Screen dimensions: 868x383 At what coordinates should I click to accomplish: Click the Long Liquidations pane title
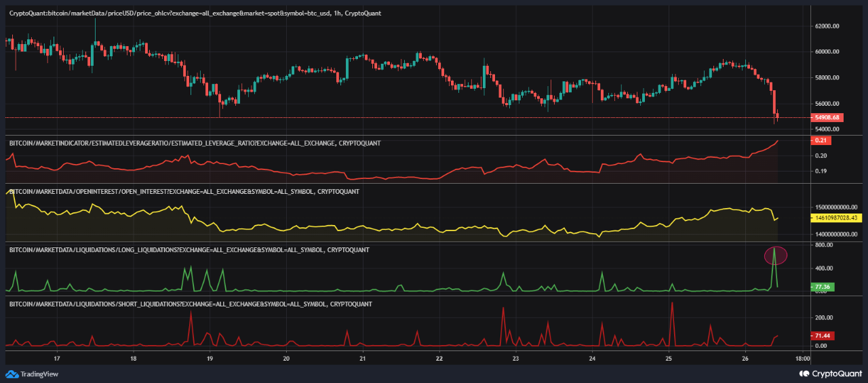click(x=189, y=250)
